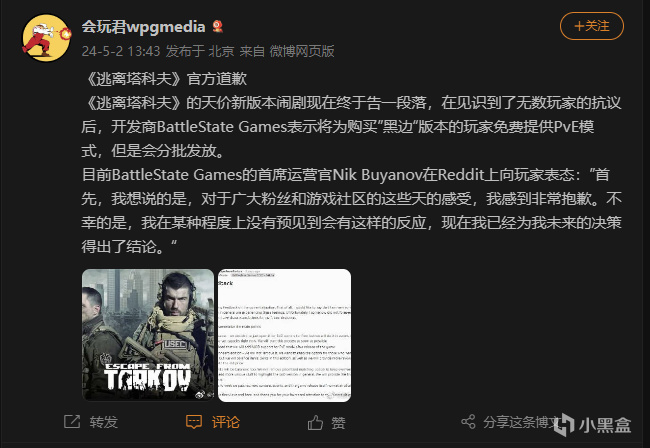Open the Escape from Tarkov cover thumbnail
Image resolution: width=650 pixels, height=448 pixels.
pyautogui.click(x=148, y=335)
